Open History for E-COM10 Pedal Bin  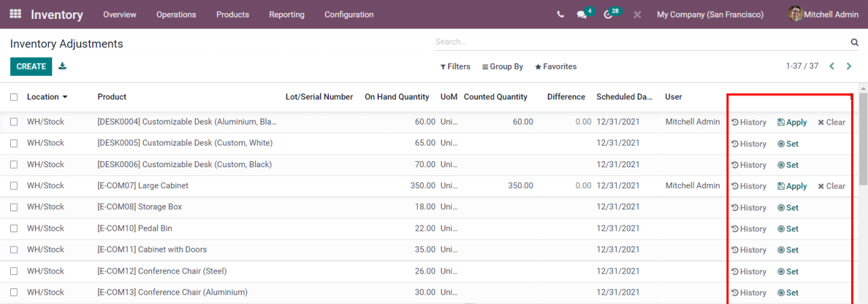[x=749, y=229]
